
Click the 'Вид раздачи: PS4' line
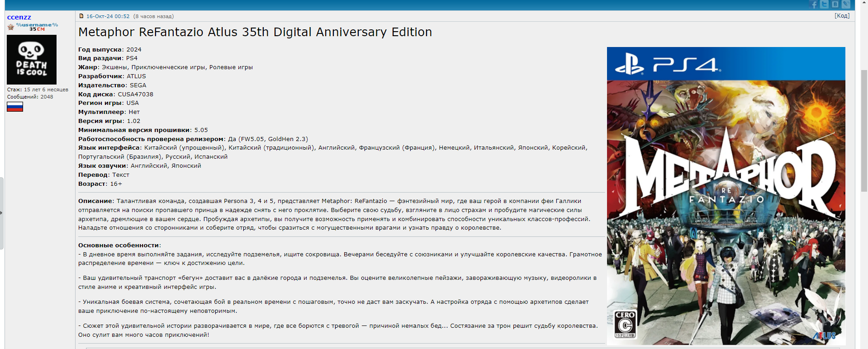(x=108, y=58)
